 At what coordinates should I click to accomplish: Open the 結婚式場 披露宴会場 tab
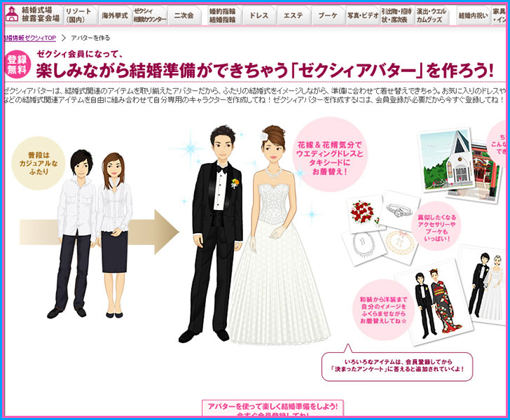click(x=33, y=15)
